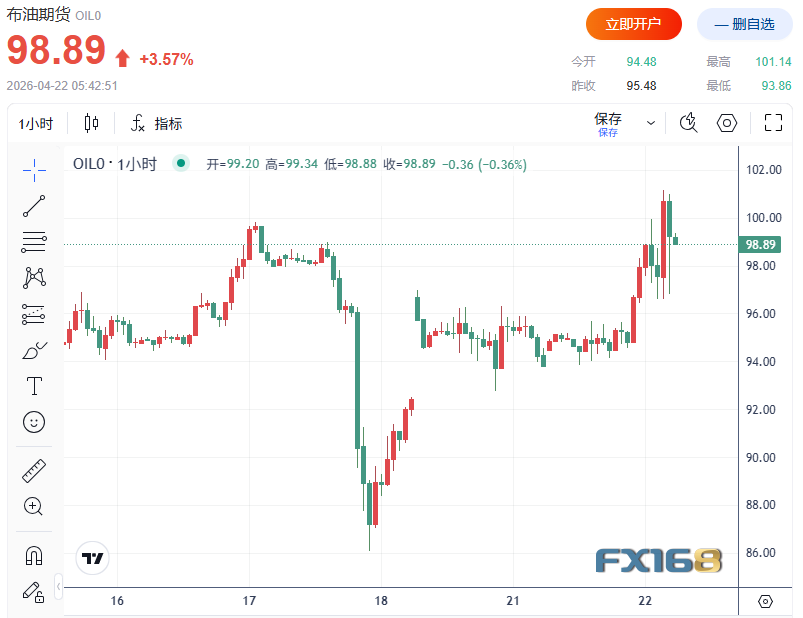Select the text annotation tool
Screen dimensions: 803x618
[x=34, y=386]
